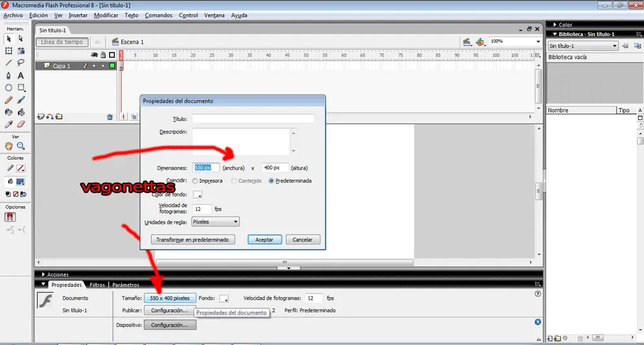The image size is (644, 345).
Task: Select the Hand tool
Action: click(x=8, y=146)
